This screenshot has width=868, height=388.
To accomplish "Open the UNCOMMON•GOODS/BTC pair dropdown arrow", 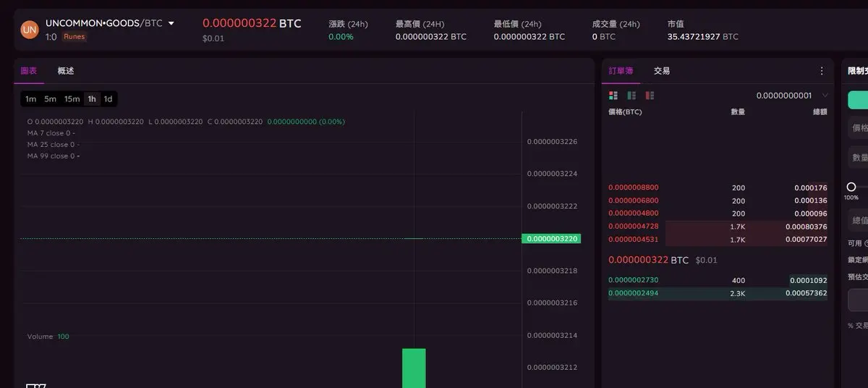I will tap(171, 23).
